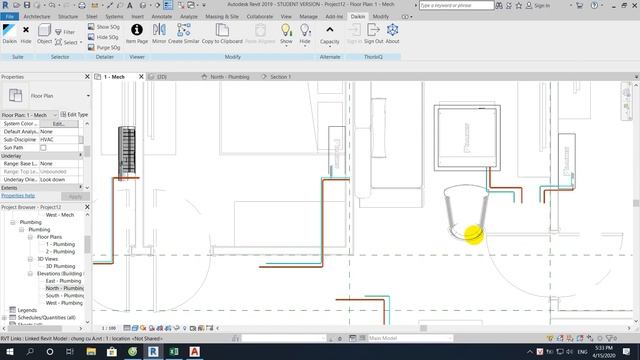This screenshot has height=360, width=640.
Task: Switch to the {3D} view tab
Action: pyautogui.click(x=162, y=77)
